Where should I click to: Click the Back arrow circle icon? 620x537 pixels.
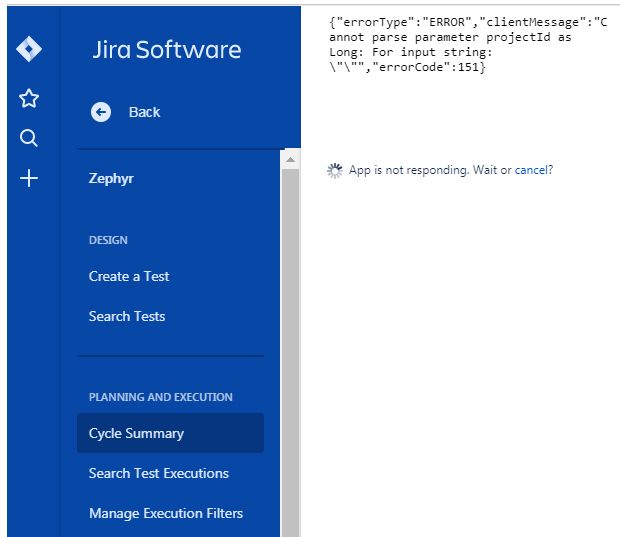(101, 112)
